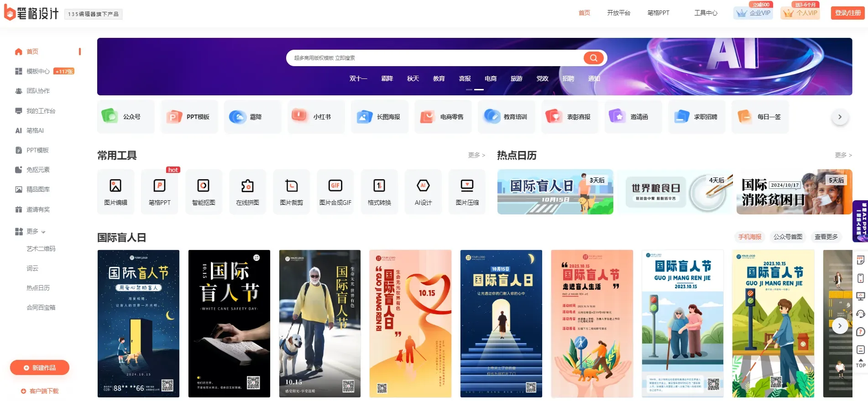Screen dimensions: 868x401
Task: Open the 图片压缩 compression tool
Action: (x=467, y=192)
